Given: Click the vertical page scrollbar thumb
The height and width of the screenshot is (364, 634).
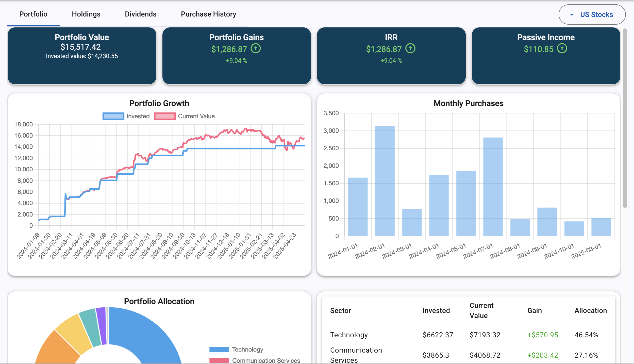Looking at the screenshot, I should click(625, 118).
